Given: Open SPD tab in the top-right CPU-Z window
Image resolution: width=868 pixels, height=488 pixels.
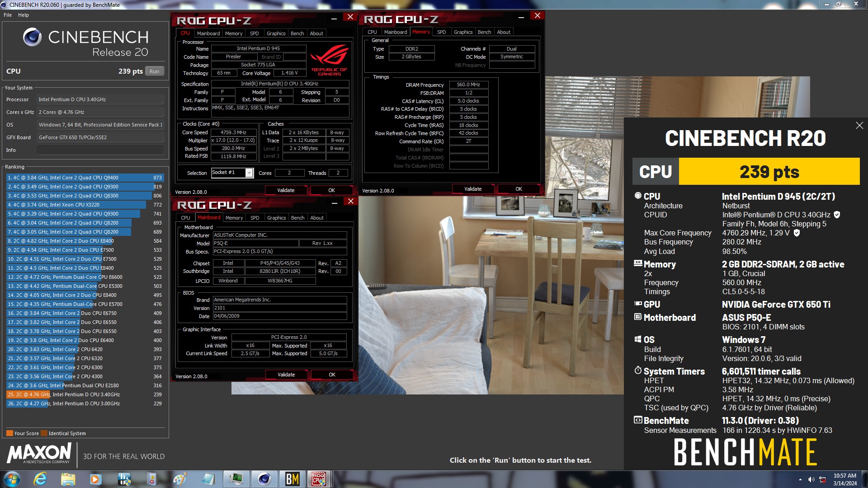Looking at the screenshot, I should point(442,32).
